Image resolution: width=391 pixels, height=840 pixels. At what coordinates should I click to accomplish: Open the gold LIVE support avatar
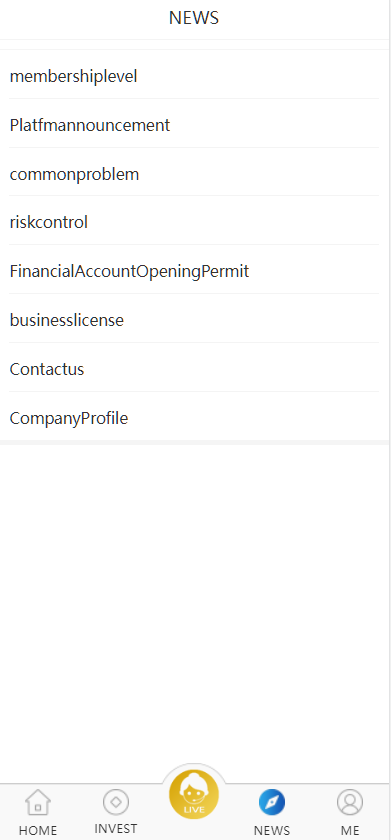[194, 794]
